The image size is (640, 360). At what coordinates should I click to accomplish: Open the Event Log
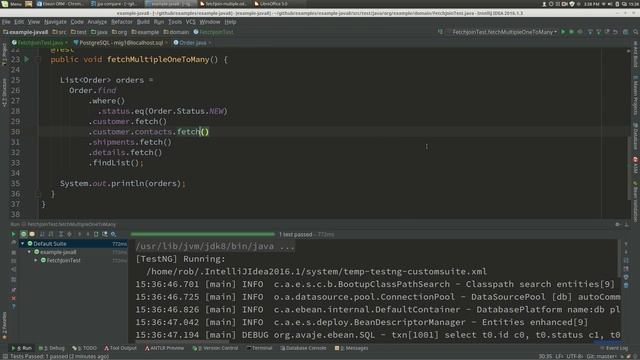coord(614,348)
